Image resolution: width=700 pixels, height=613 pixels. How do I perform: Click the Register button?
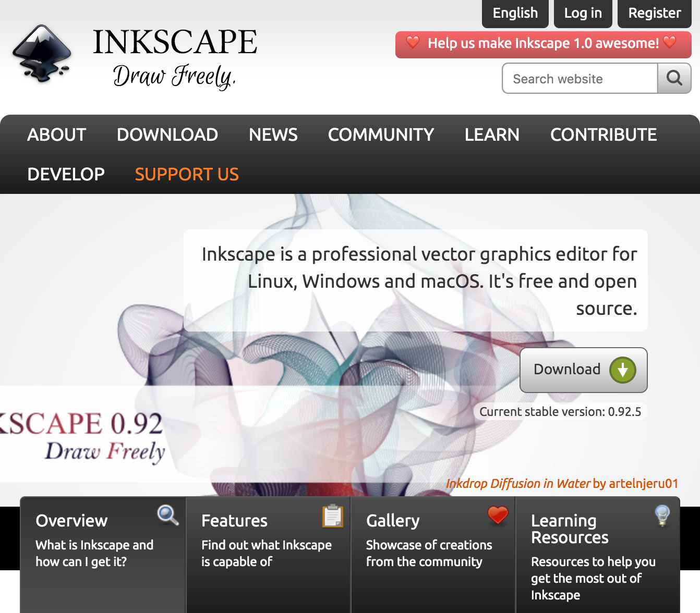click(654, 14)
